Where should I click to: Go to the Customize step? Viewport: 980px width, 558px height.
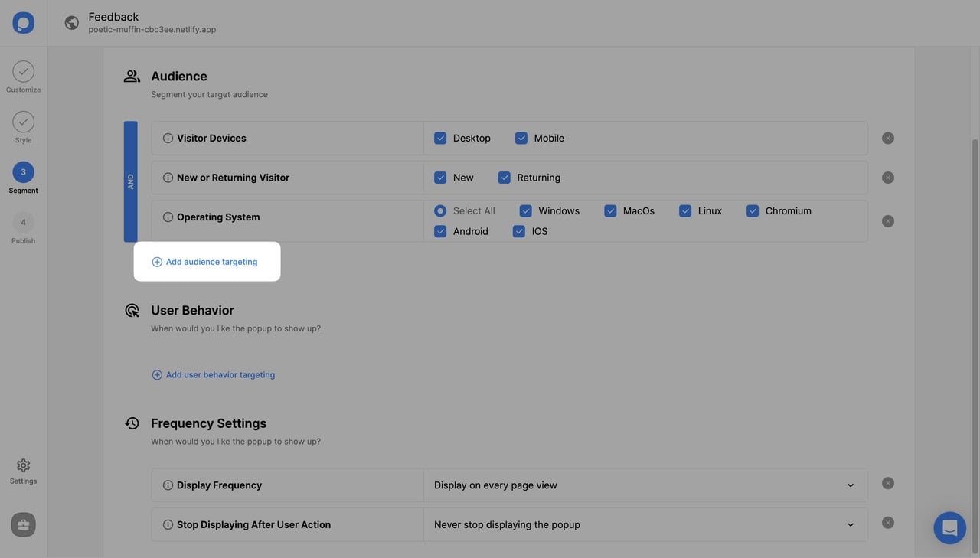tap(23, 72)
